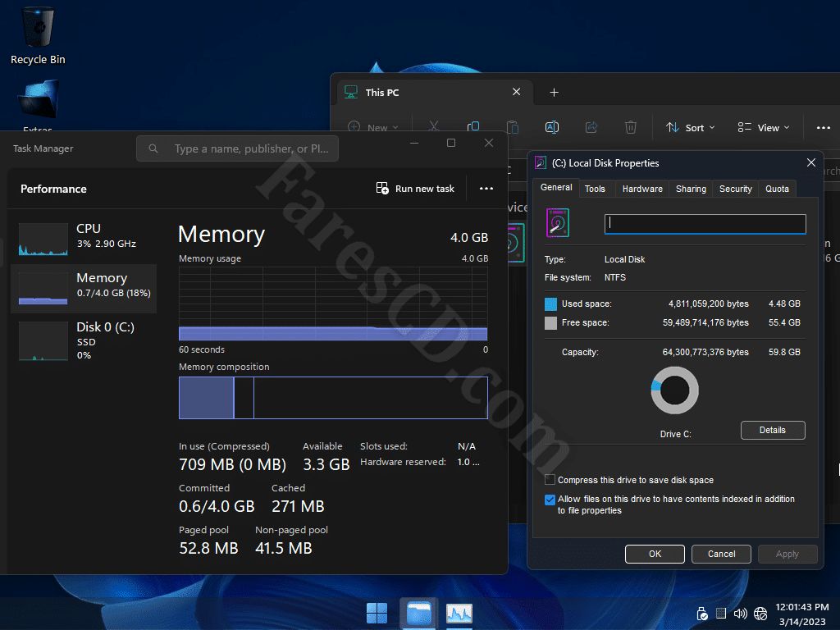Image resolution: width=840 pixels, height=630 pixels.
Task: Expand the View dropdown in File Explorer
Action: coord(764,127)
